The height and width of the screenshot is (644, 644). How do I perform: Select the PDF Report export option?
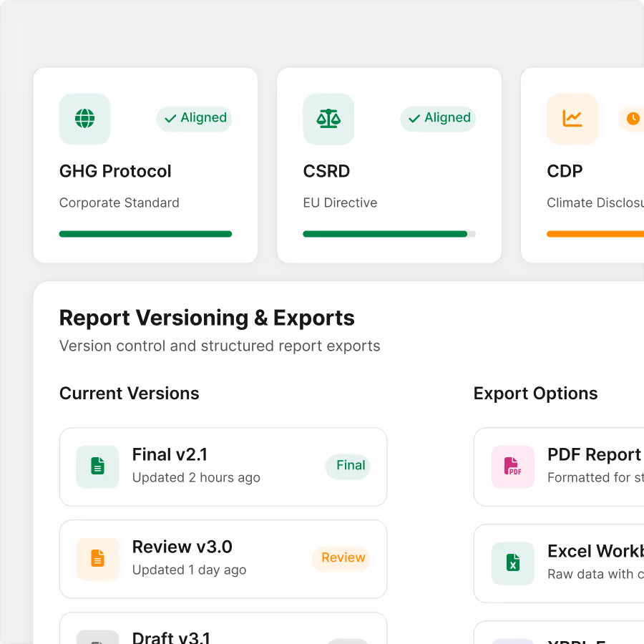click(x=559, y=467)
